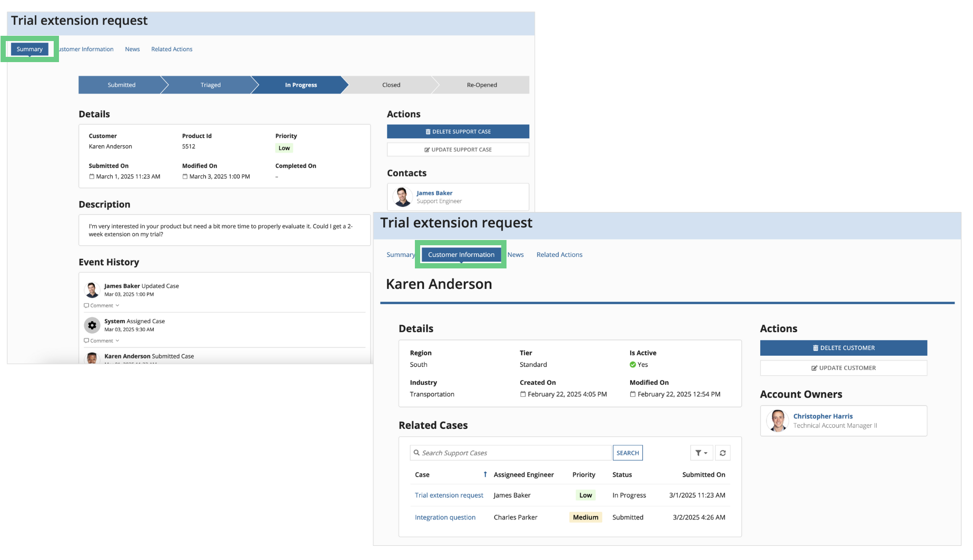Click Re-Opened milestone stage

[482, 85]
